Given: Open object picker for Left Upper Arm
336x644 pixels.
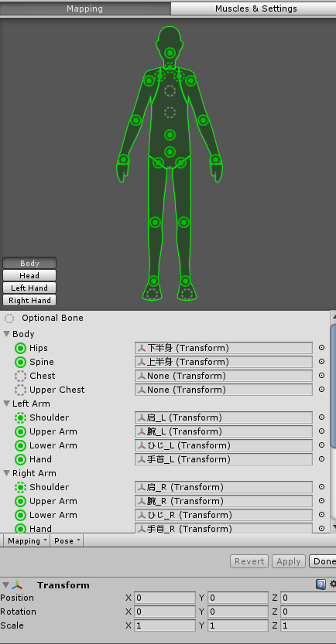Looking at the screenshot, I should click(321, 431).
